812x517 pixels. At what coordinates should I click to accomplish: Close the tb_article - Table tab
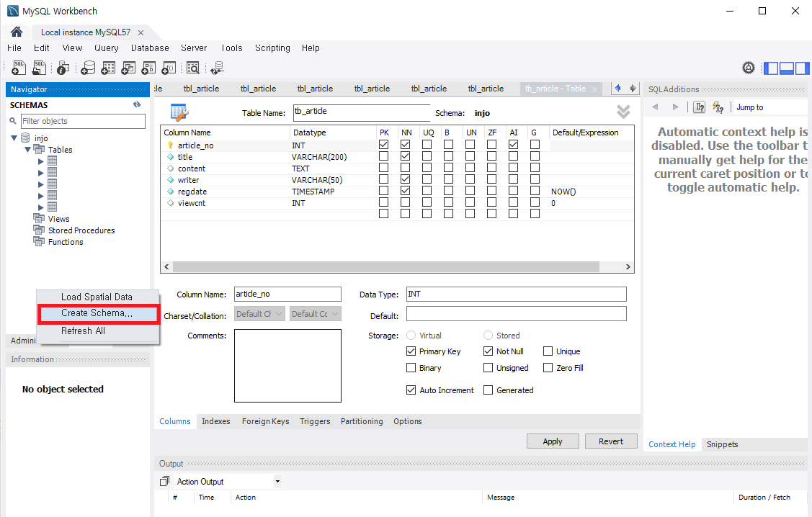(594, 89)
